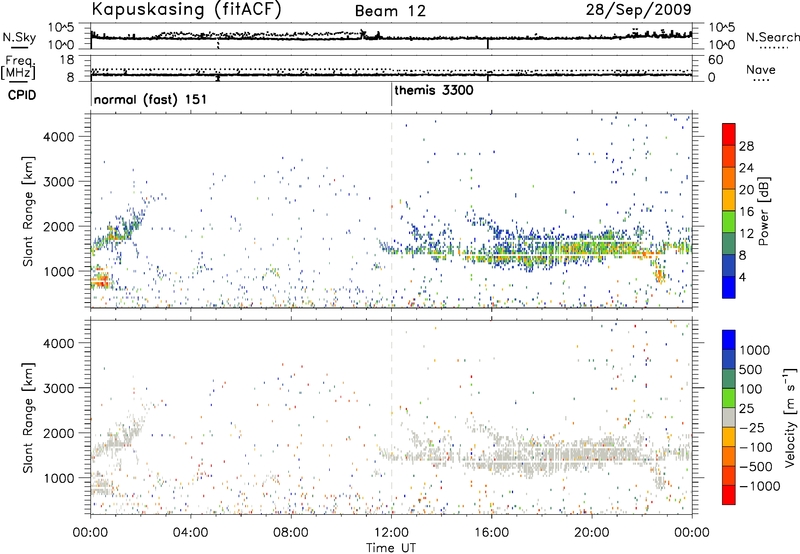Click the '-100' tick on the velocity colorbar
This screenshot has height=554, width=800.
click(x=756, y=447)
